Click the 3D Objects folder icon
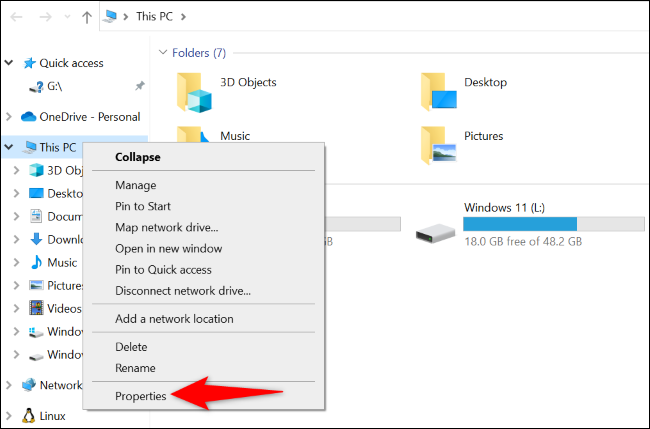 [195, 91]
